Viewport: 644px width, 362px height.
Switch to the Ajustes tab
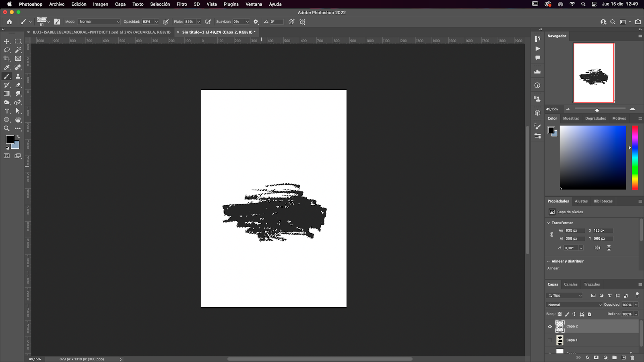pyautogui.click(x=581, y=201)
